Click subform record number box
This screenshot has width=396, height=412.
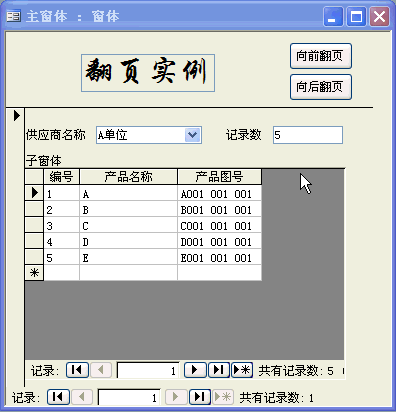tap(148, 370)
